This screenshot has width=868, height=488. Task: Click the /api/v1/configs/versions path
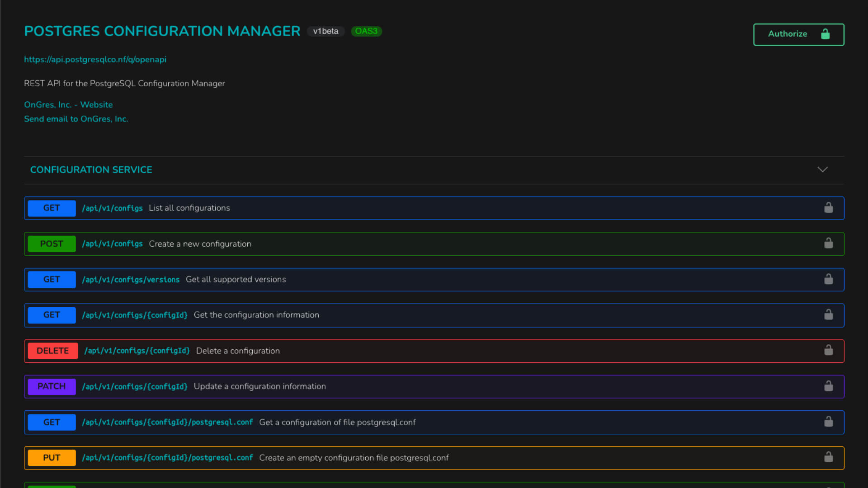coord(131,280)
